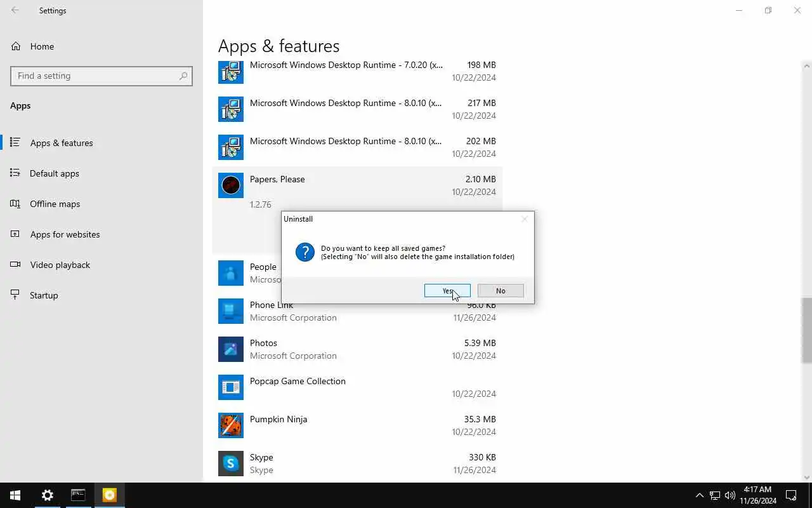The height and width of the screenshot is (508, 812).
Task: Open the Windows Start menu
Action: tap(15, 495)
